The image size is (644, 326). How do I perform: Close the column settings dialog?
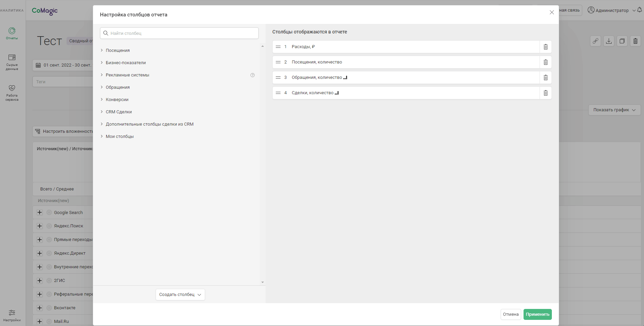coord(552,12)
